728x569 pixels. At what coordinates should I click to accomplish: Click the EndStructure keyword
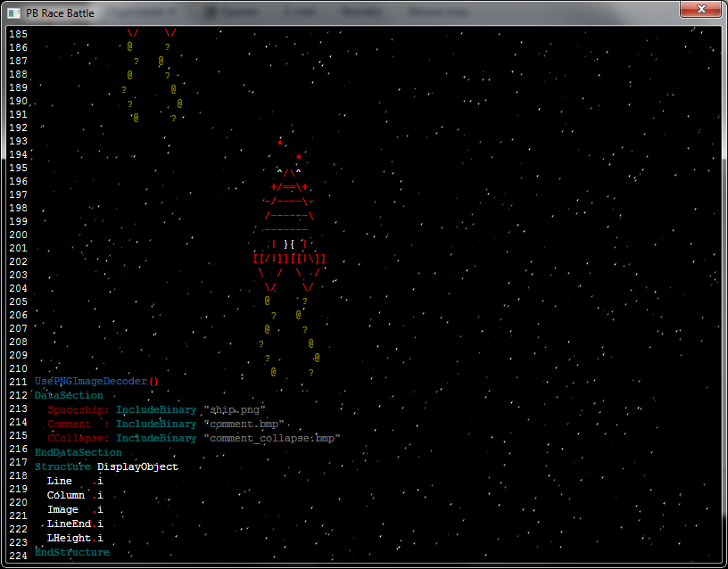click(x=72, y=553)
